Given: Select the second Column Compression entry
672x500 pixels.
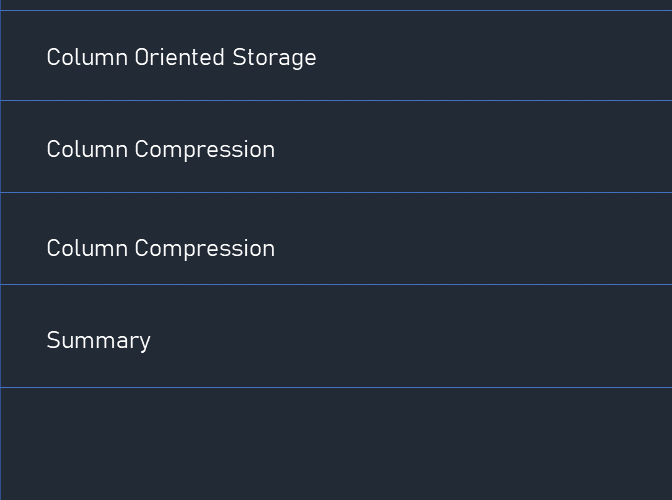Looking at the screenshot, I should 336,239.
